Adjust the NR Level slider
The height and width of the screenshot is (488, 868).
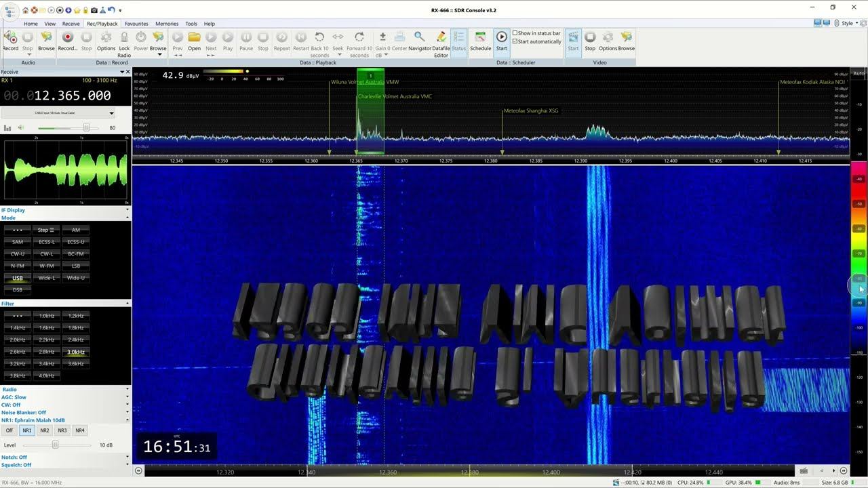56,445
